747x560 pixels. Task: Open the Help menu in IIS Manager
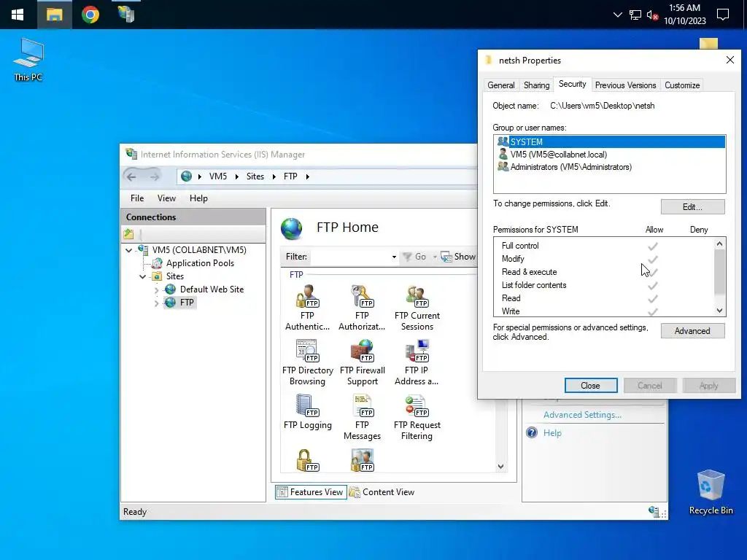click(x=198, y=198)
